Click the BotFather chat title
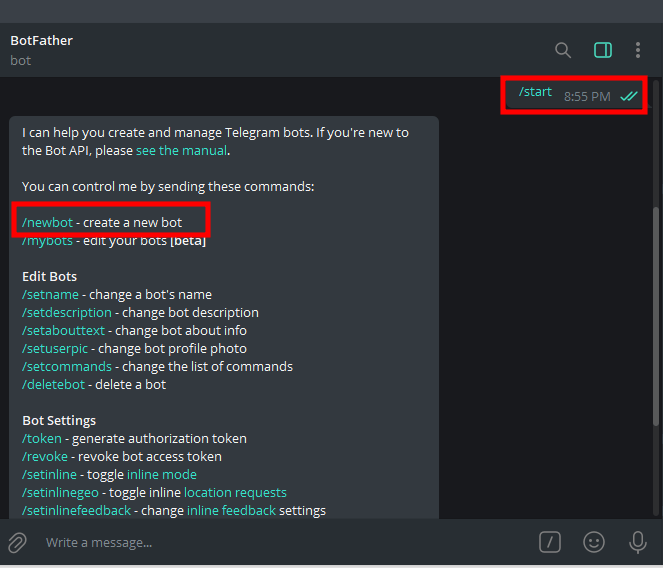The image size is (663, 568). (x=41, y=41)
